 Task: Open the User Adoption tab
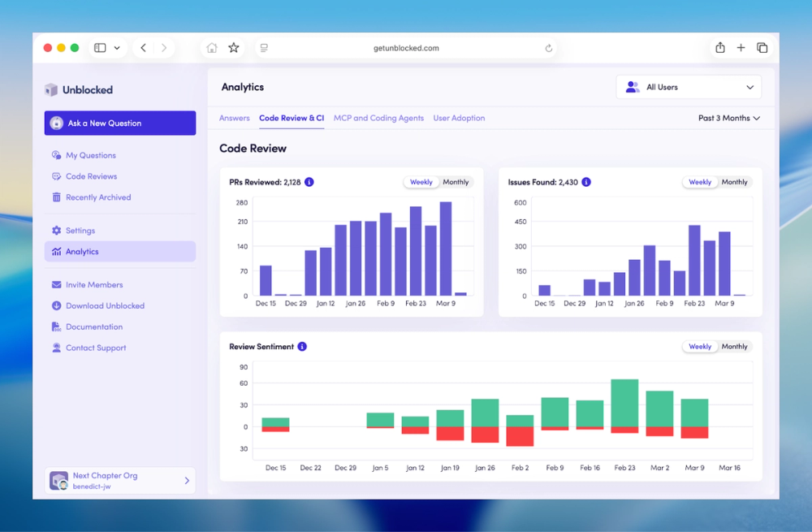coord(459,118)
